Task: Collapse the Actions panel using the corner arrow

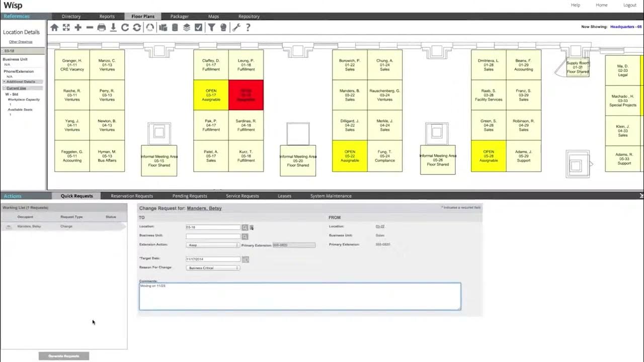Action: point(641,196)
